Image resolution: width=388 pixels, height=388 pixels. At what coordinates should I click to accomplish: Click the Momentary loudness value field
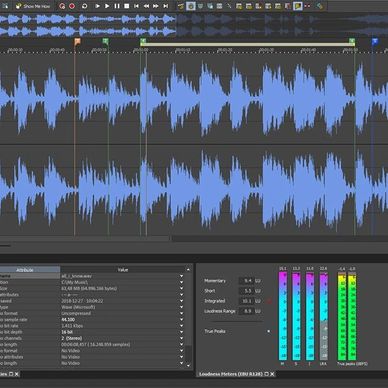[x=246, y=281]
